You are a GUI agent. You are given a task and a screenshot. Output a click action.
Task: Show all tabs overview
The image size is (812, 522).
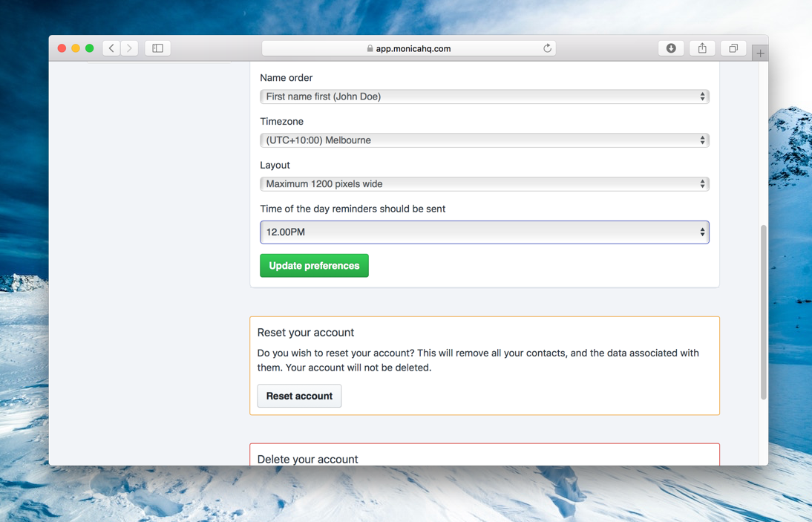point(733,48)
